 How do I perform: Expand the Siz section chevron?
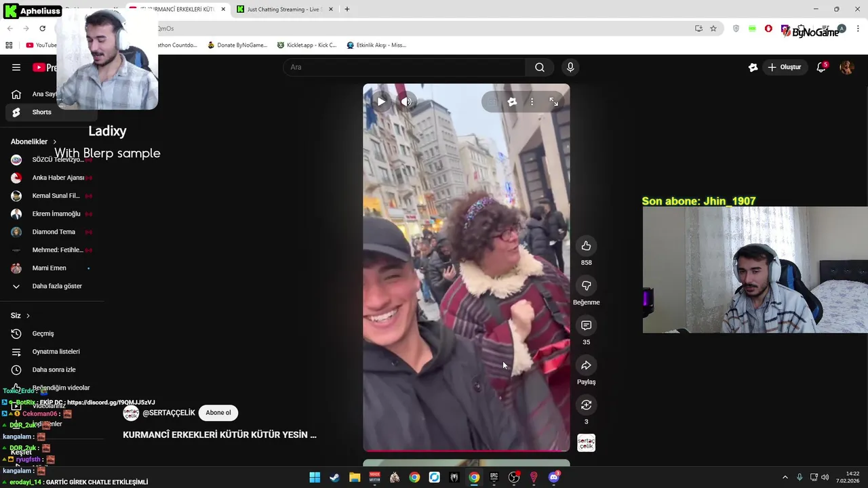click(x=28, y=316)
